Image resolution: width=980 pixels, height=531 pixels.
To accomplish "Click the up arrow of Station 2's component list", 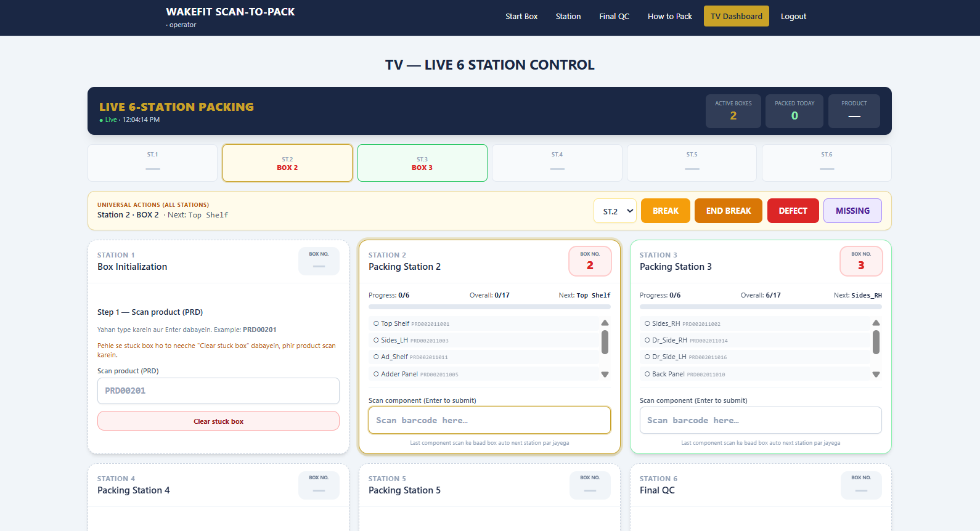I will [605, 323].
